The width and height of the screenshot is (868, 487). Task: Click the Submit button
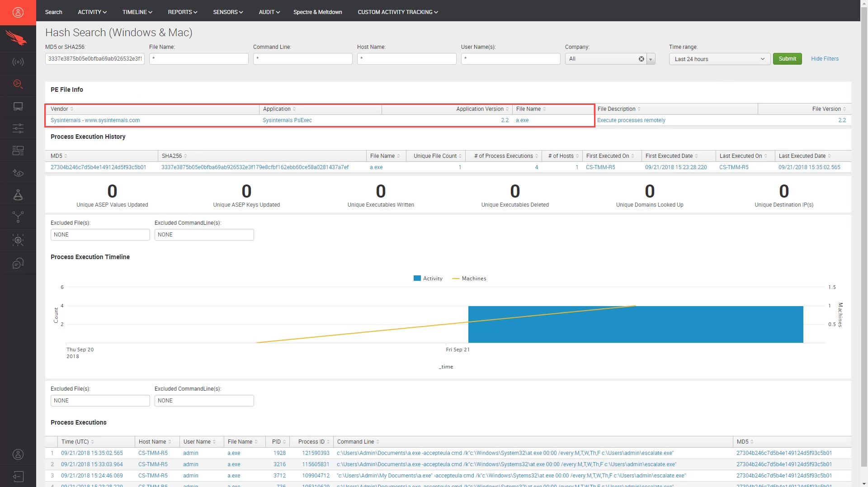787,59
